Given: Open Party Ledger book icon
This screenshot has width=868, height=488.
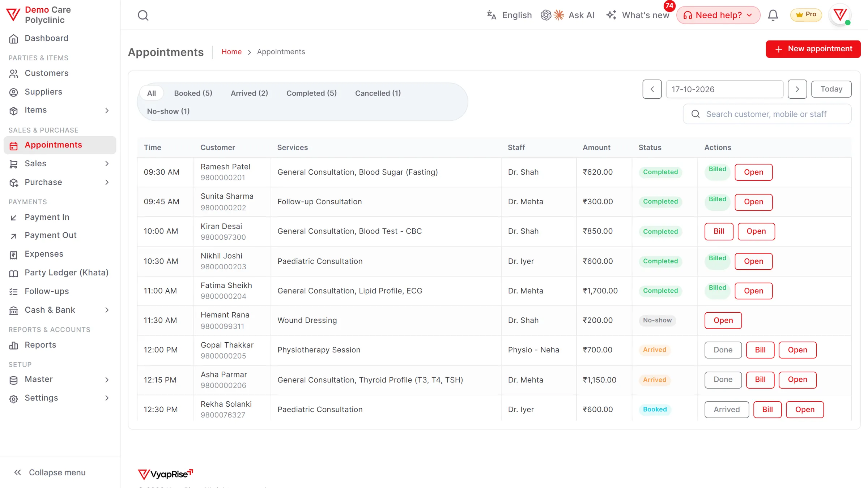Looking at the screenshot, I should [x=13, y=273].
